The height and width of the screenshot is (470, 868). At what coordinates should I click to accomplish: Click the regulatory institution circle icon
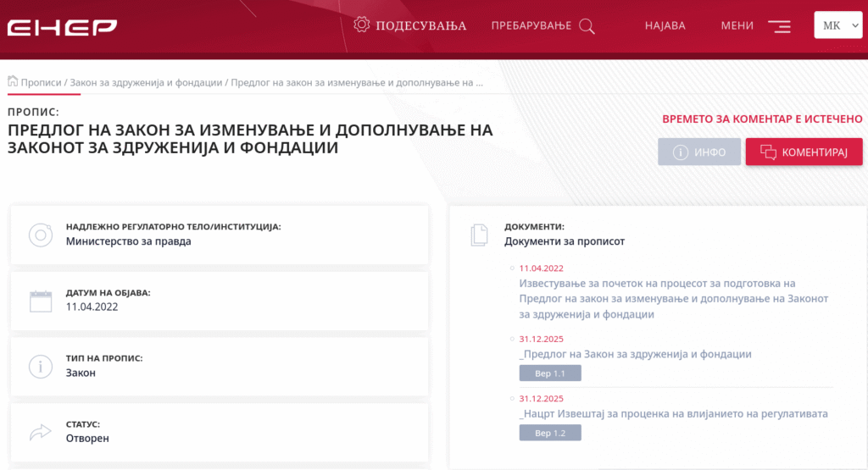click(41, 235)
